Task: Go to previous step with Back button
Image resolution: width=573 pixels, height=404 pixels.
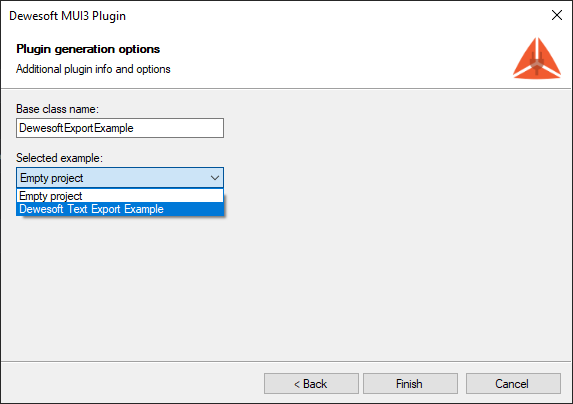Action: pos(311,384)
